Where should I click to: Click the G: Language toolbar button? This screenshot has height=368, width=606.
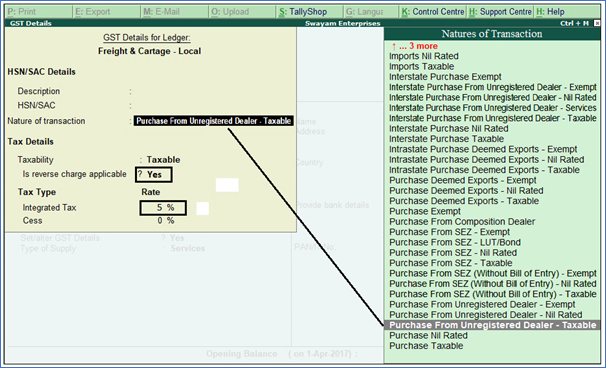click(x=371, y=12)
